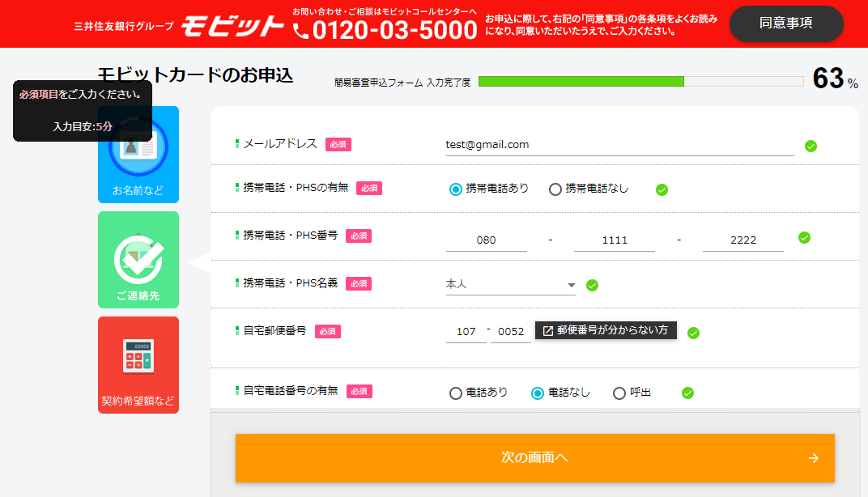
Task: Open the 契約希望額など step tile
Action: tap(138, 365)
